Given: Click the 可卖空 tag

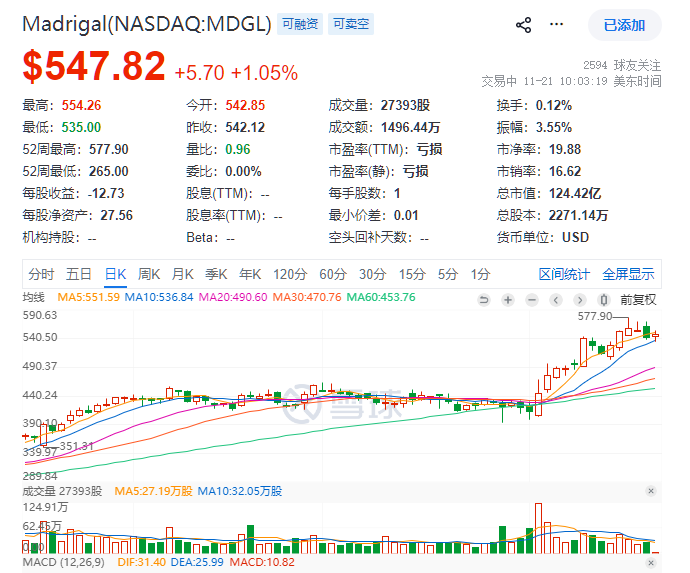Looking at the screenshot, I should [351, 24].
